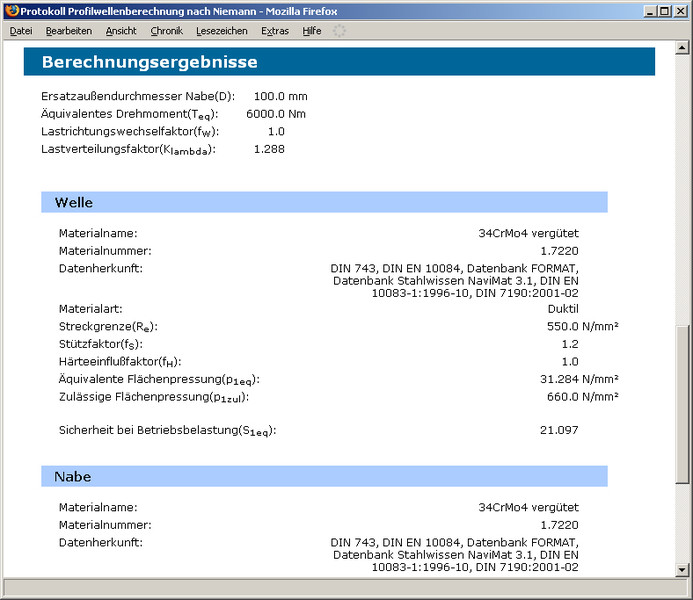The width and height of the screenshot is (693, 600).
Task: Expand the Ansicht menu
Action: (x=121, y=31)
